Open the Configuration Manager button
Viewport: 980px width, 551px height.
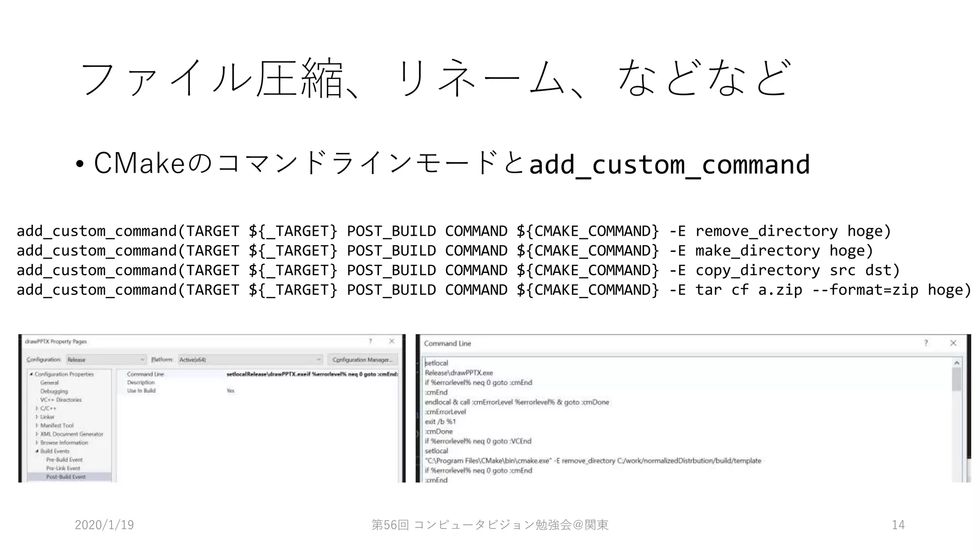362,360
